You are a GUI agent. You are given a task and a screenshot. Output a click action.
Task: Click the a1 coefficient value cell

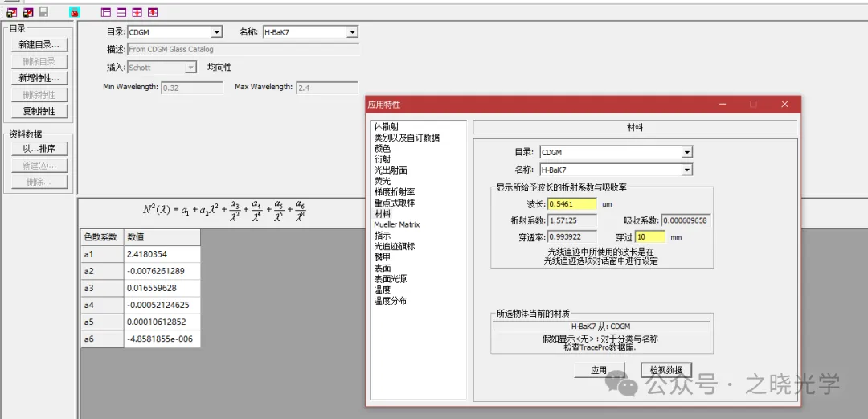162,255
